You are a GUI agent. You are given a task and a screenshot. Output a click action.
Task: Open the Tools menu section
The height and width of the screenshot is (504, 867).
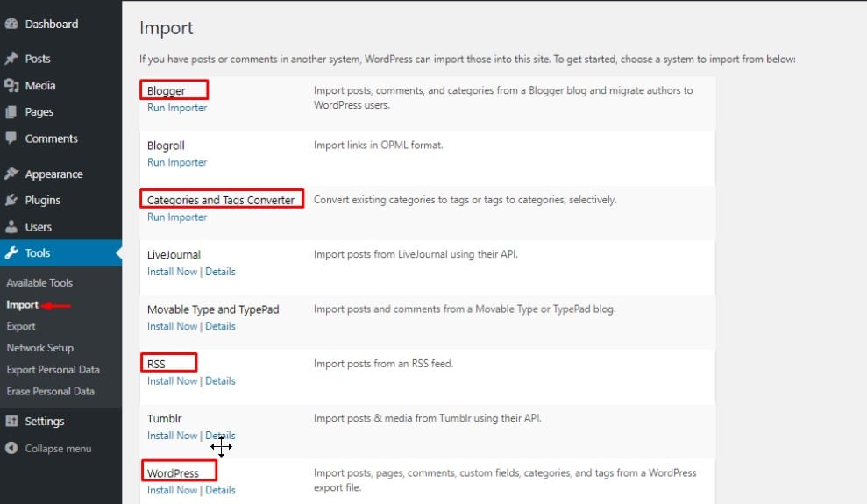pos(38,253)
